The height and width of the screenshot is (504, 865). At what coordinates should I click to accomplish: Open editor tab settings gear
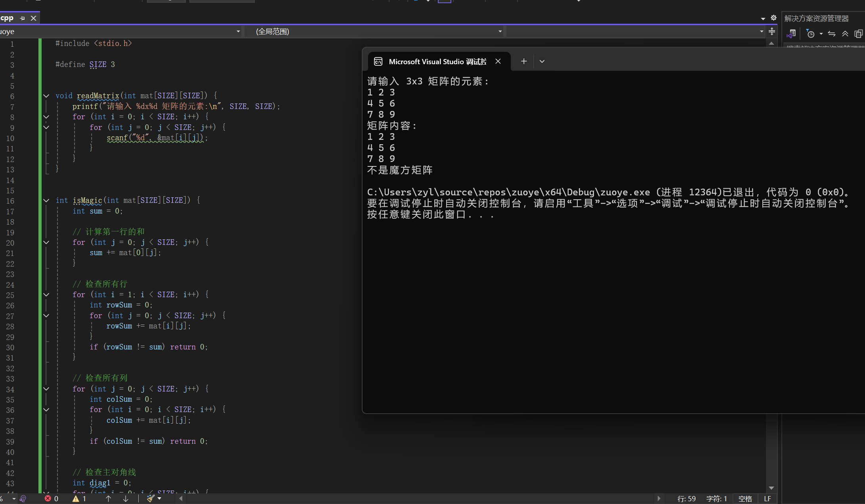pos(773,18)
